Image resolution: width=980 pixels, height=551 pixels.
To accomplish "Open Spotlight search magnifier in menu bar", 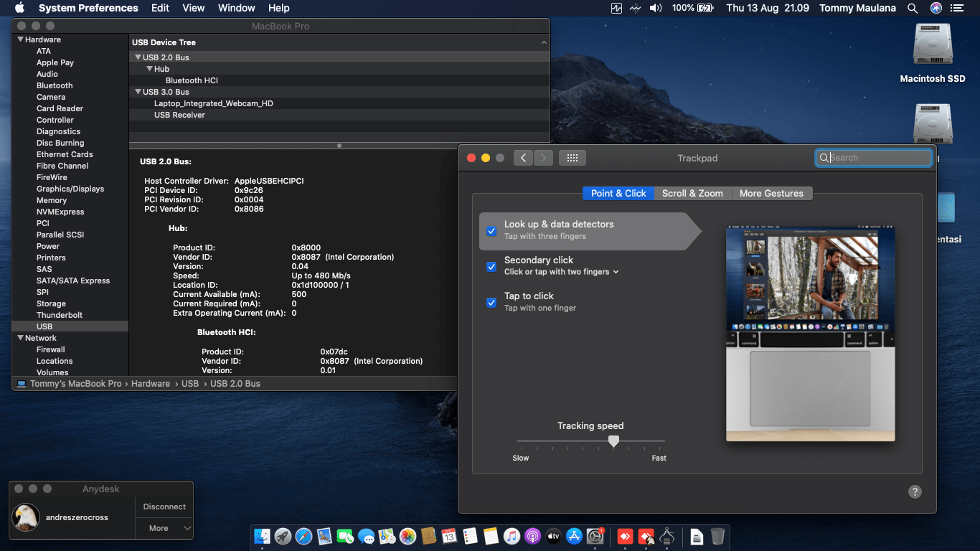I will [x=913, y=8].
